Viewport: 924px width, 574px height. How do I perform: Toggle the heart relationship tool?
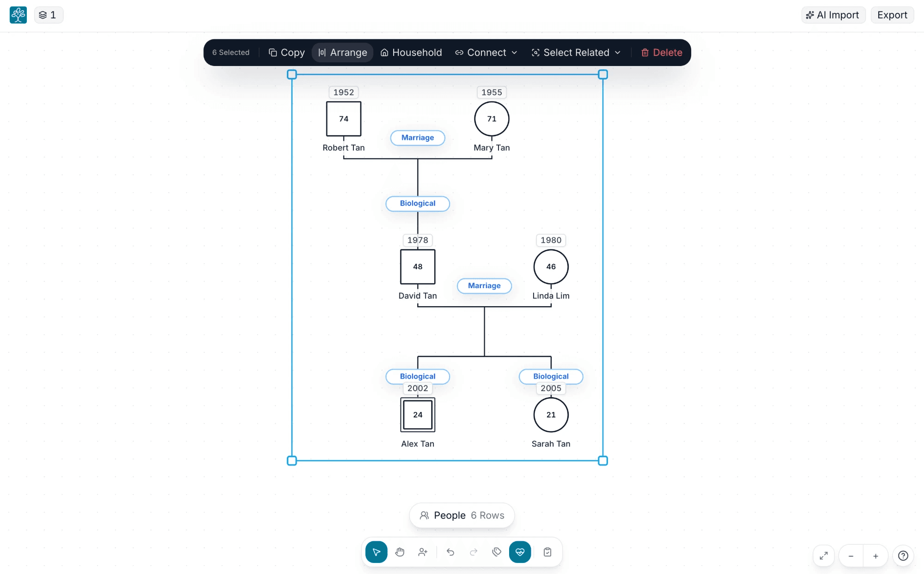pos(520,552)
